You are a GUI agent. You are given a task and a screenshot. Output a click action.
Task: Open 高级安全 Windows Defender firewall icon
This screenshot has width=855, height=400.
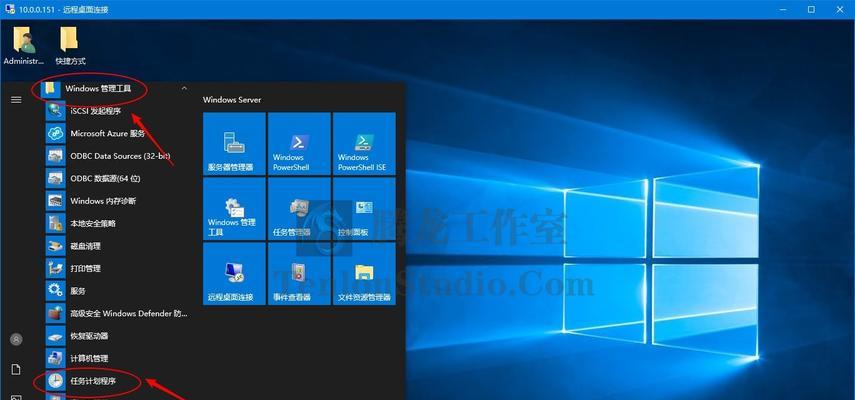(55, 313)
